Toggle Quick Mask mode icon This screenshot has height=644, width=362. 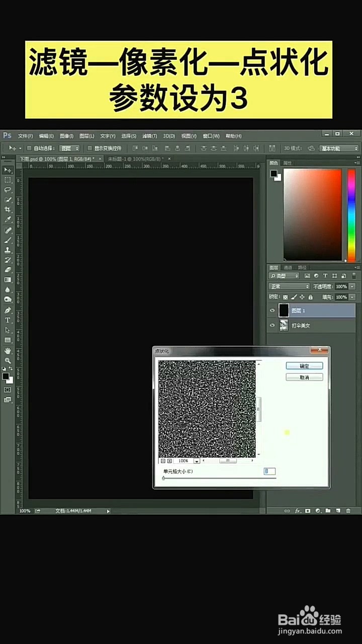click(8, 389)
